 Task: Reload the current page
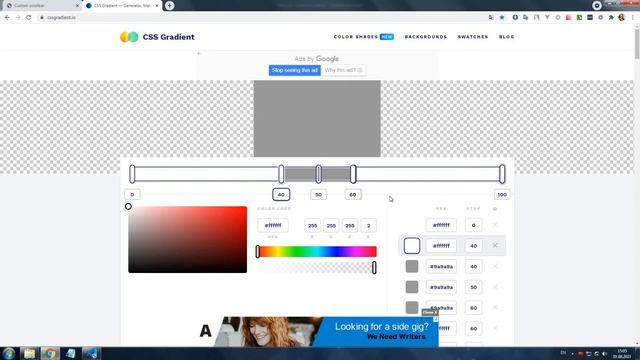coord(29,18)
